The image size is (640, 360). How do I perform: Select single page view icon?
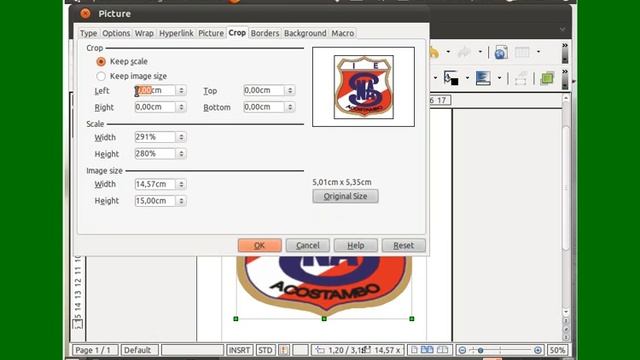414,350
